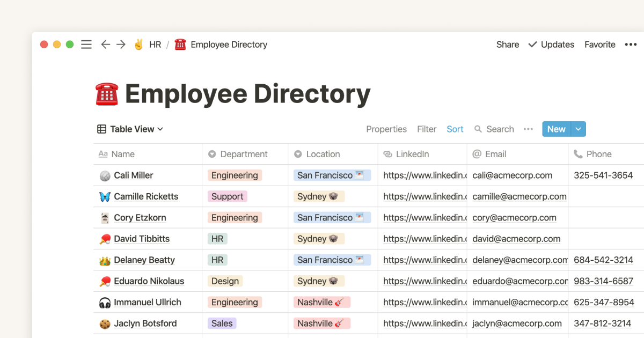This screenshot has width=644, height=338.
Task: Open Cali Miller's LinkedIn URL
Action: click(x=424, y=175)
